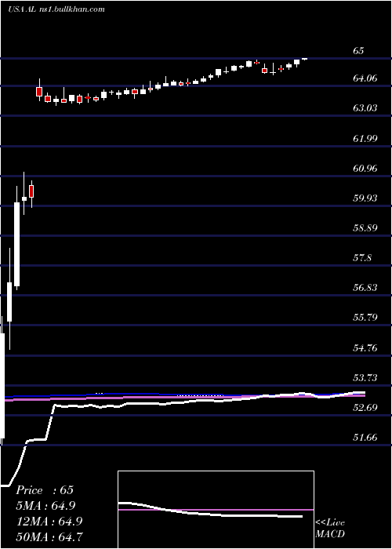This screenshot has height=549, width=392.
Task: Click the tall white candlestick below 59.93
Action: pyautogui.click(x=16, y=245)
